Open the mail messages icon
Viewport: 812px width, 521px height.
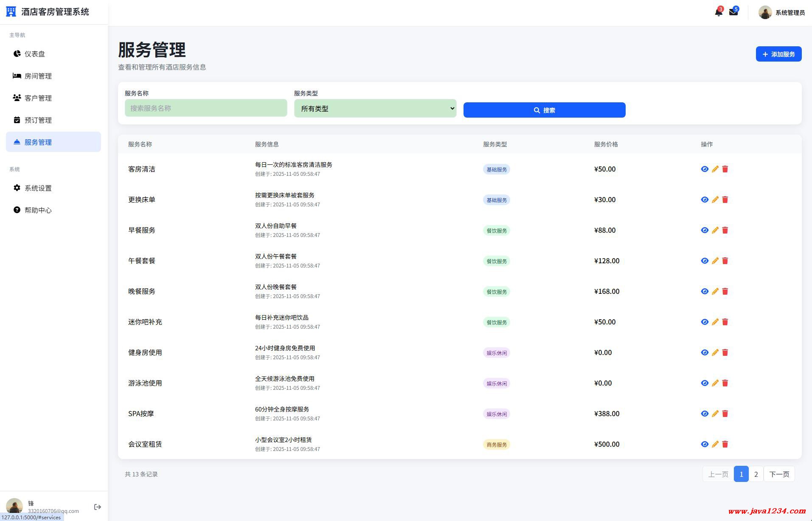(733, 12)
